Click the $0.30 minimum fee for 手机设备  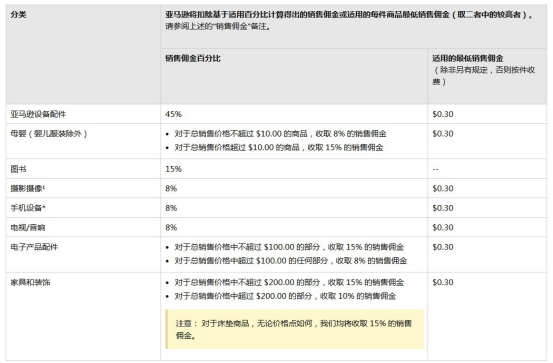click(x=443, y=208)
